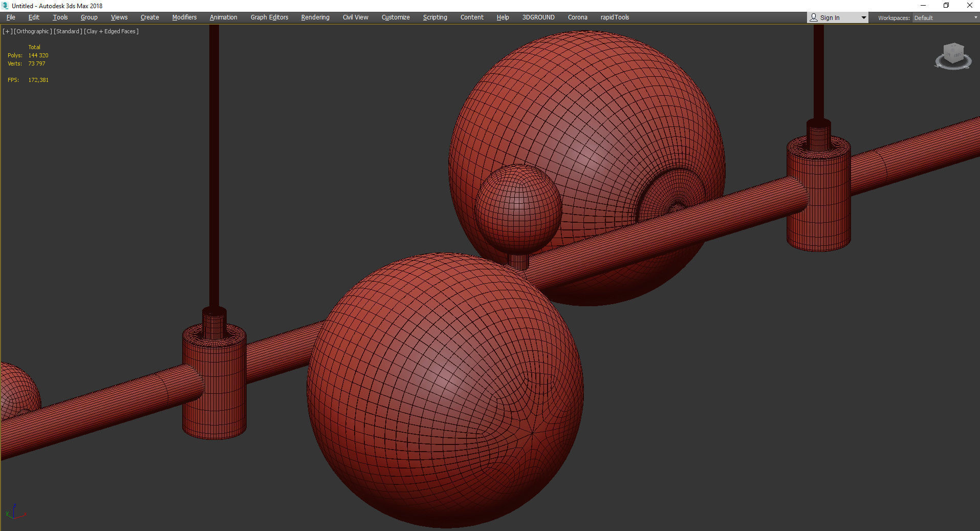Open the rapidTools menu

(615, 17)
